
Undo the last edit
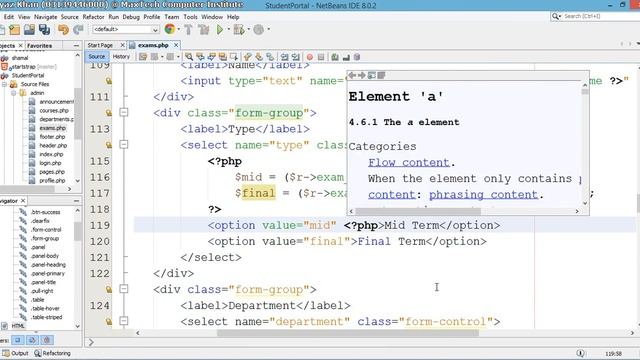click(63, 29)
